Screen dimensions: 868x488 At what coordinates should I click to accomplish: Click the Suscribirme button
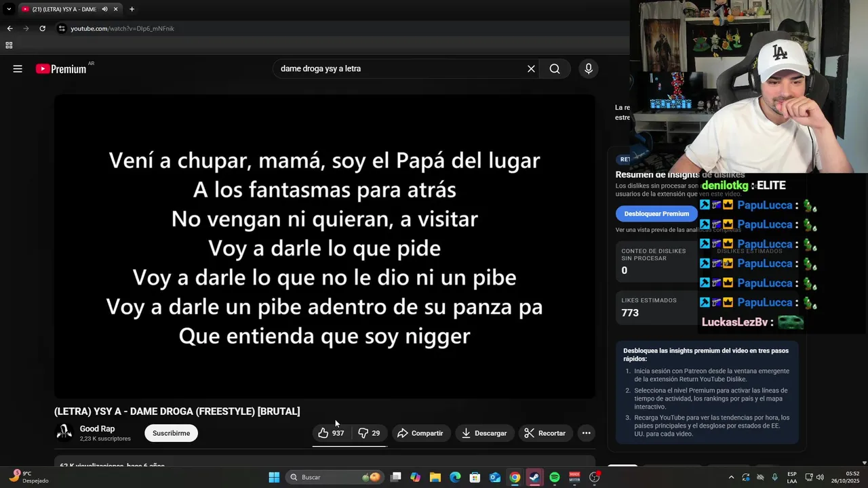click(x=171, y=433)
